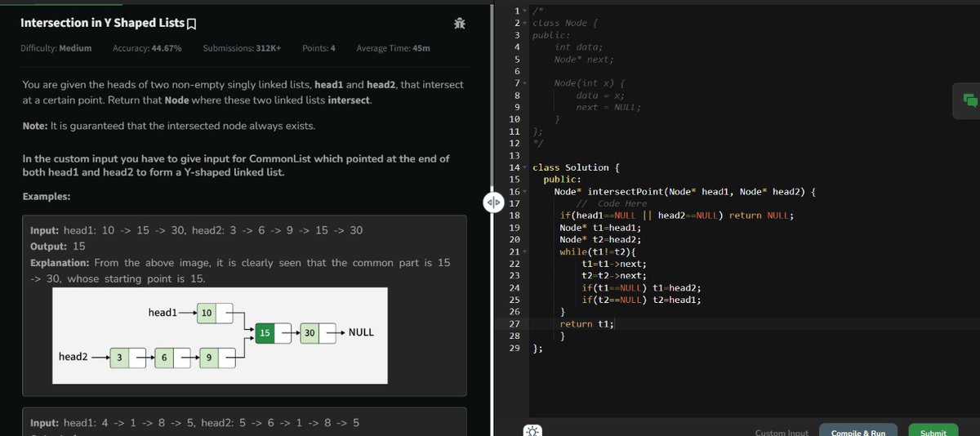The image size is (980, 436).
Task: Click the 'int data;' comment line
Action: coord(578,47)
